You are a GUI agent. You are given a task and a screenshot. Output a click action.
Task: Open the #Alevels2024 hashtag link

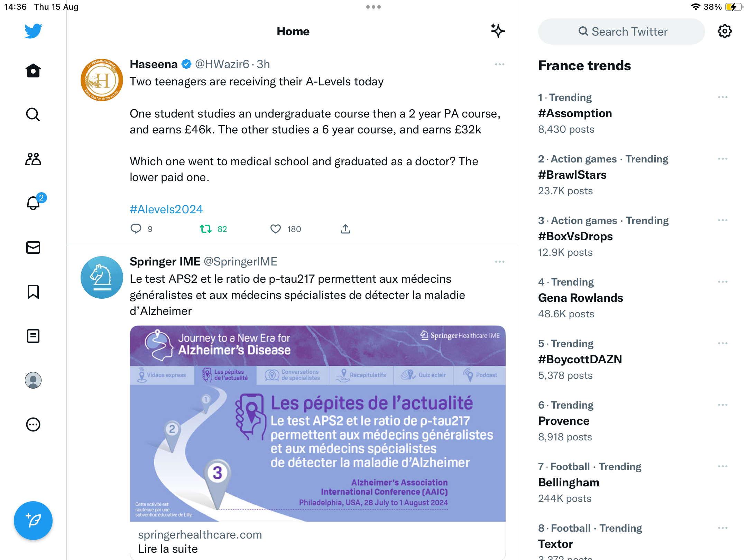pos(166,209)
